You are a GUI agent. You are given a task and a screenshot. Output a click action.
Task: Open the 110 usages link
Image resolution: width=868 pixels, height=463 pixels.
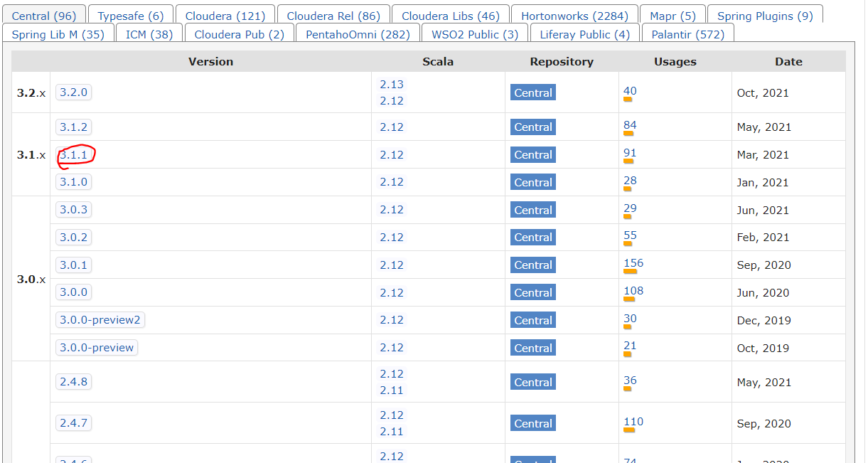click(633, 421)
